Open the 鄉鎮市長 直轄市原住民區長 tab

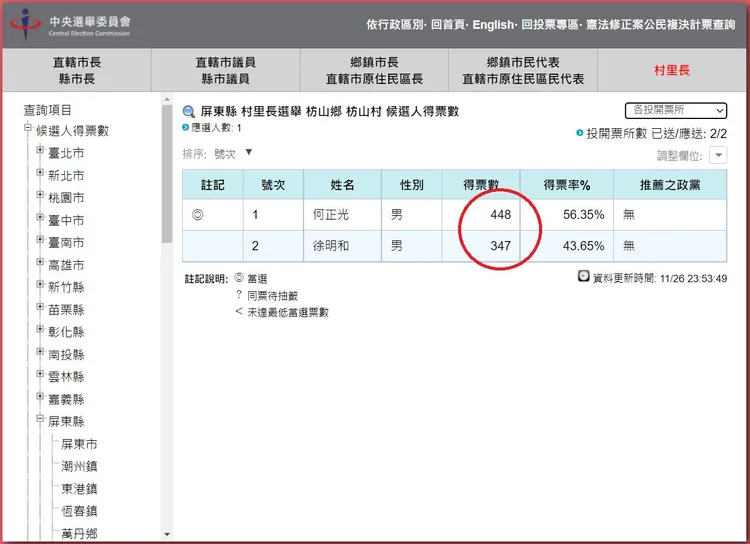tap(374, 70)
